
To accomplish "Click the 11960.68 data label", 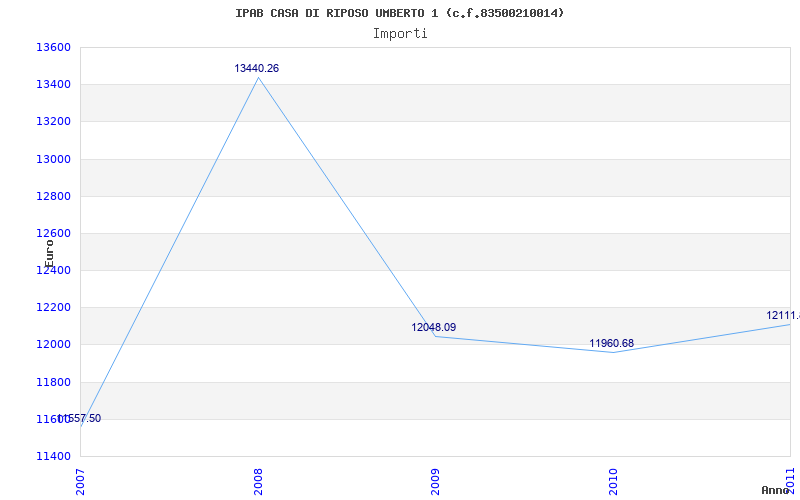I will point(611,343).
